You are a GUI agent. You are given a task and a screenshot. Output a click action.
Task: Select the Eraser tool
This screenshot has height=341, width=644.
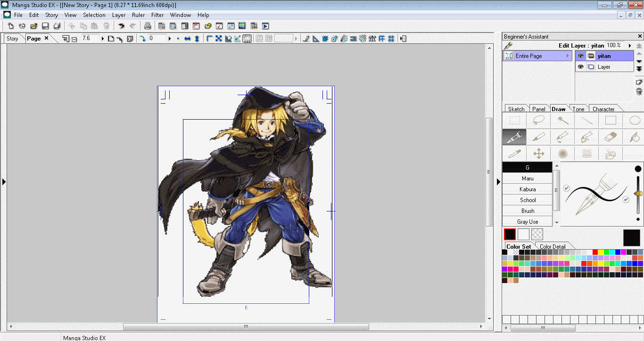(x=610, y=137)
